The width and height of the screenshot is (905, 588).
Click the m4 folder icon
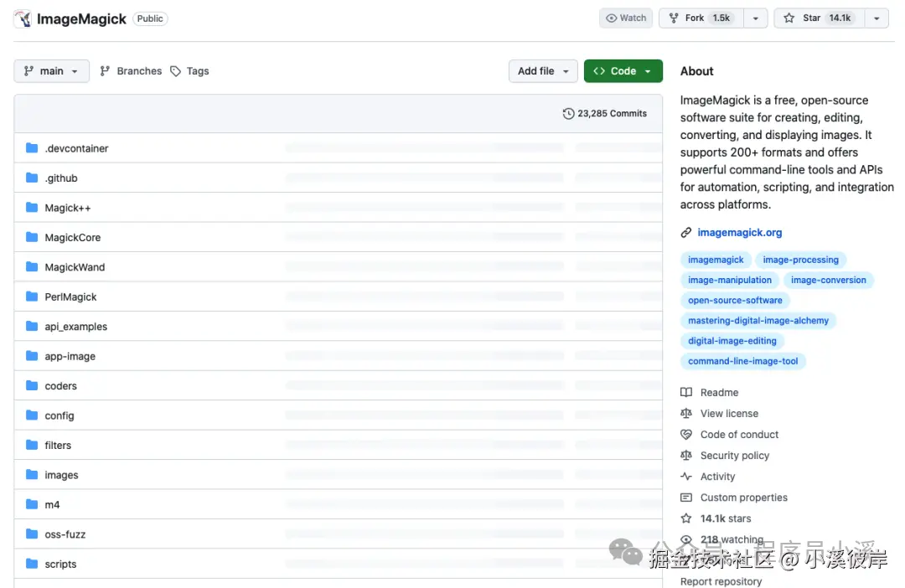pos(32,505)
